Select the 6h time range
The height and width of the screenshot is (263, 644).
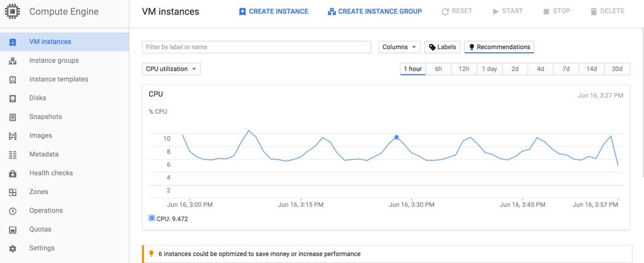(x=438, y=69)
